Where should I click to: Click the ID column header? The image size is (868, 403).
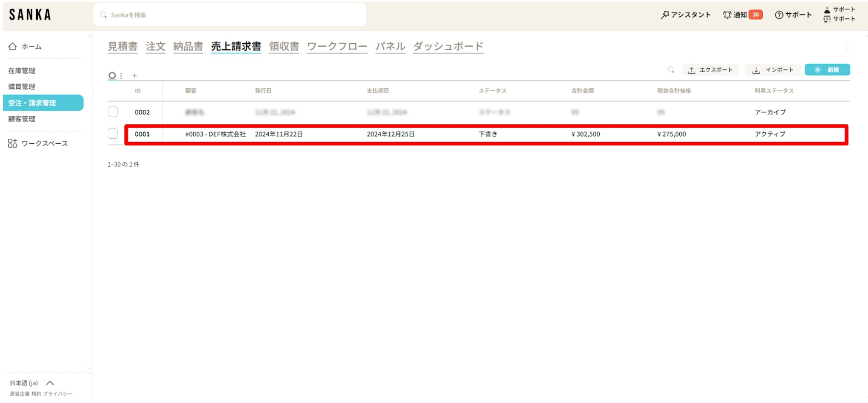click(x=138, y=90)
